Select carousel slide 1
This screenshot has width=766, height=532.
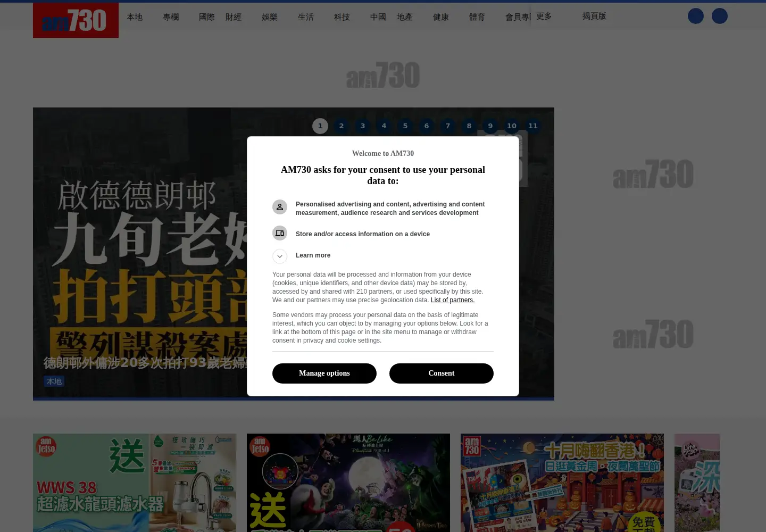pos(320,126)
